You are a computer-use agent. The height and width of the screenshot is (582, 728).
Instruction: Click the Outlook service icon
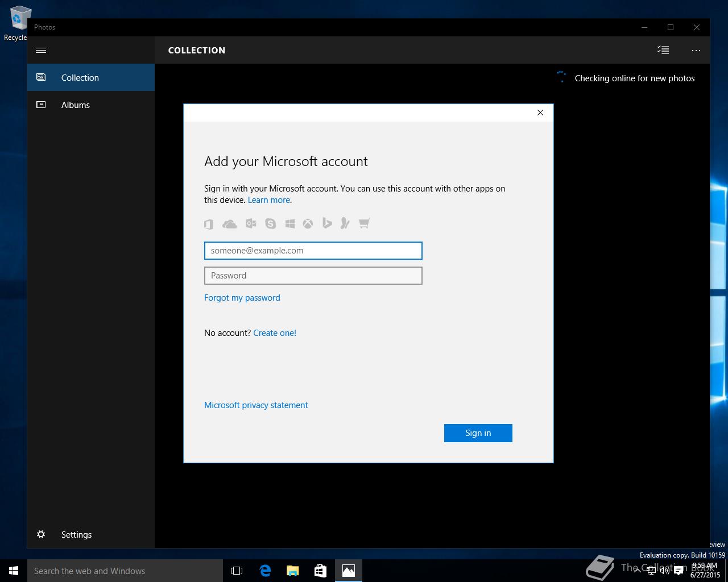pyautogui.click(x=251, y=224)
